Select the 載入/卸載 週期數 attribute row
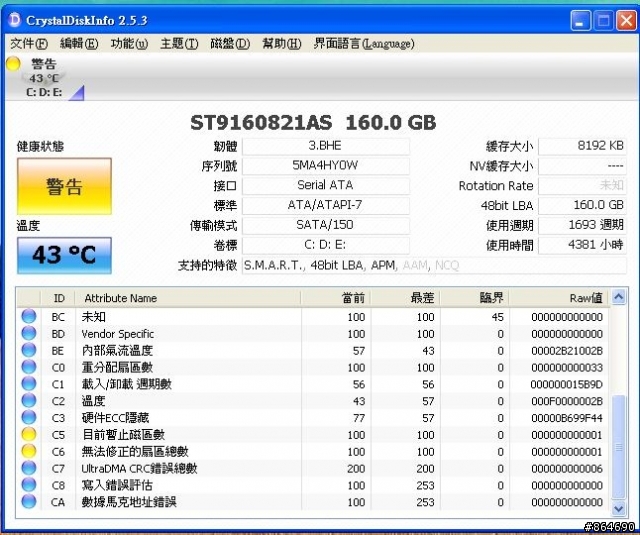This screenshot has width=640, height=535. (x=313, y=384)
